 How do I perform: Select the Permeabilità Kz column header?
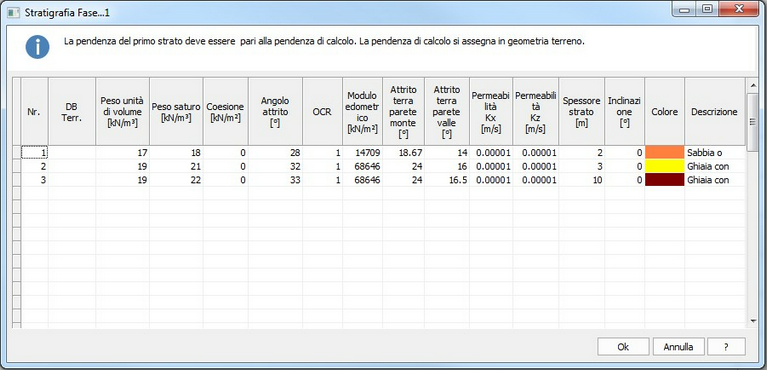pyautogui.click(x=536, y=111)
